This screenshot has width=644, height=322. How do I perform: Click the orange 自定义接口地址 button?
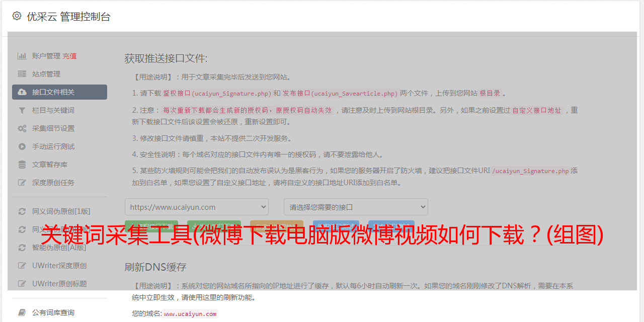click(277, 226)
